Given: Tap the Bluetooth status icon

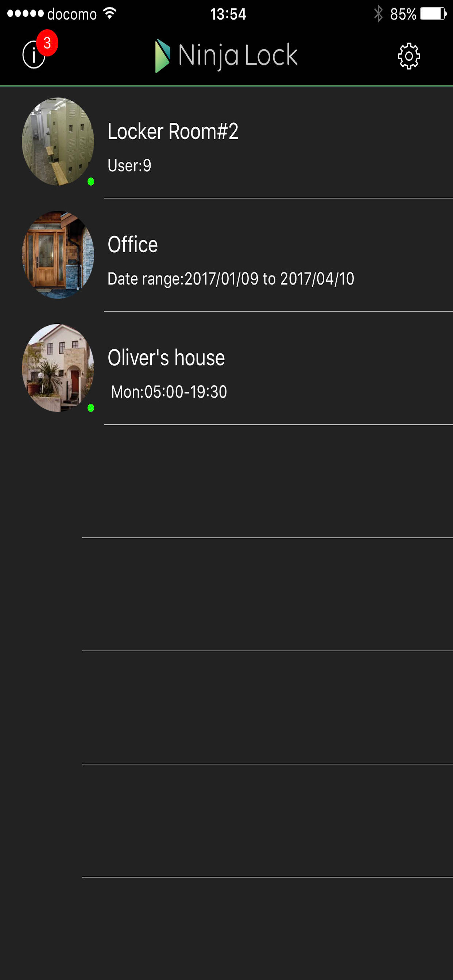Looking at the screenshot, I should point(378,14).
